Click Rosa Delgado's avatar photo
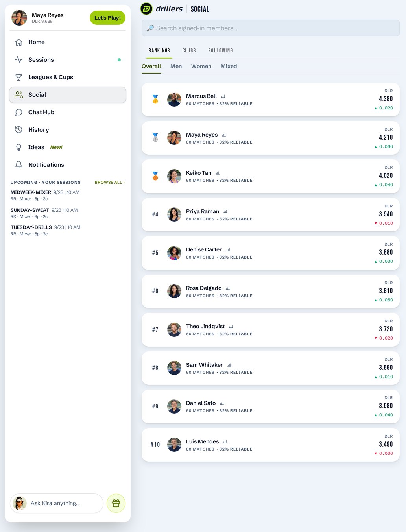This screenshot has width=406, height=532. [x=174, y=291]
